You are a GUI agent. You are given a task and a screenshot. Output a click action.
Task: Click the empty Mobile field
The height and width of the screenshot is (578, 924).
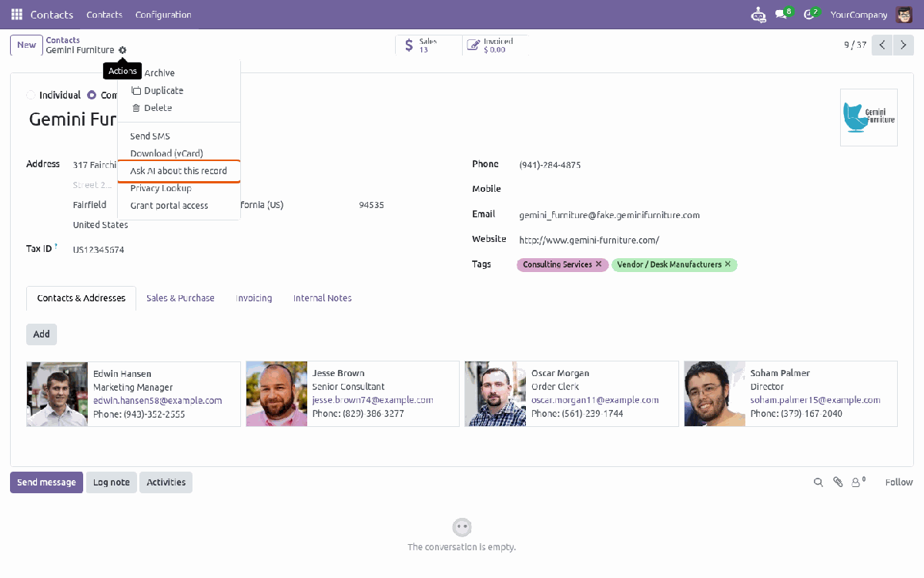pyautogui.click(x=707, y=190)
